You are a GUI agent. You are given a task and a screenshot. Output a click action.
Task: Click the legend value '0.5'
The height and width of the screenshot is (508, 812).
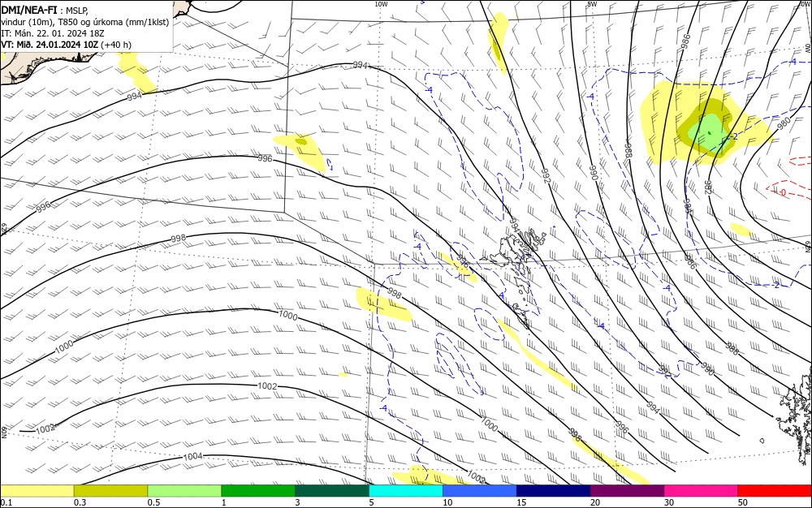point(153,502)
